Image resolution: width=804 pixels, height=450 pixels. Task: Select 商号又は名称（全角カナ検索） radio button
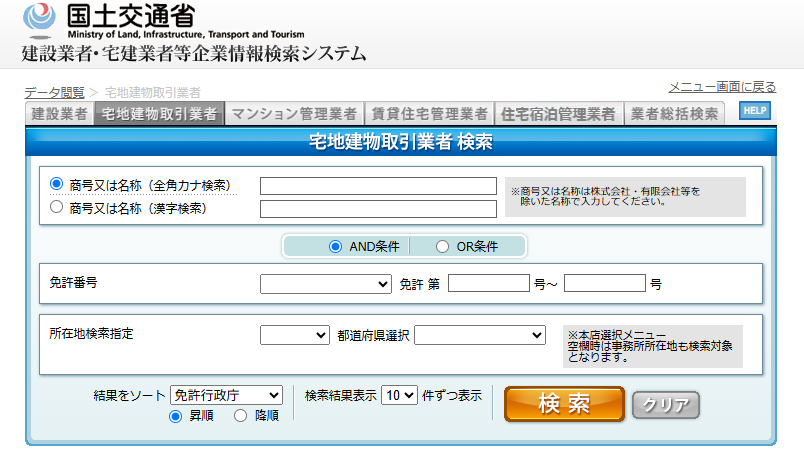click(56, 183)
